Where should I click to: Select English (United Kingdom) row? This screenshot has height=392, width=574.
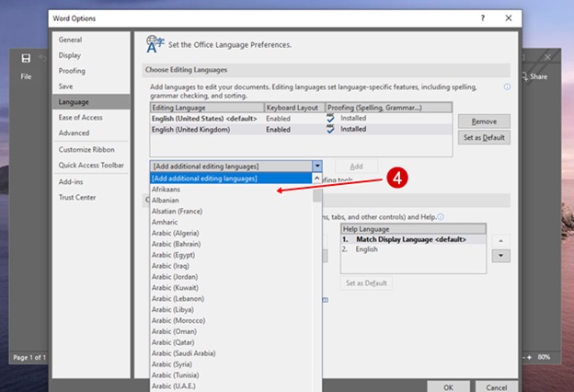pyautogui.click(x=301, y=130)
